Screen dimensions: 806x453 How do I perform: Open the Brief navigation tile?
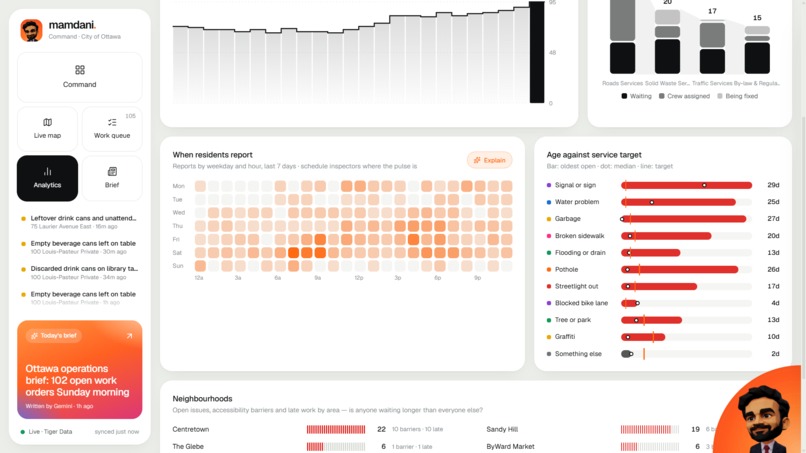pos(112,178)
